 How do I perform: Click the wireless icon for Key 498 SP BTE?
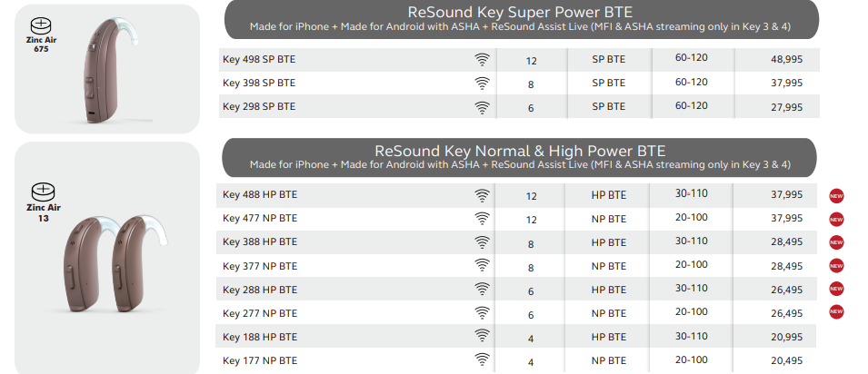pyautogui.click(x=482, y=59)
